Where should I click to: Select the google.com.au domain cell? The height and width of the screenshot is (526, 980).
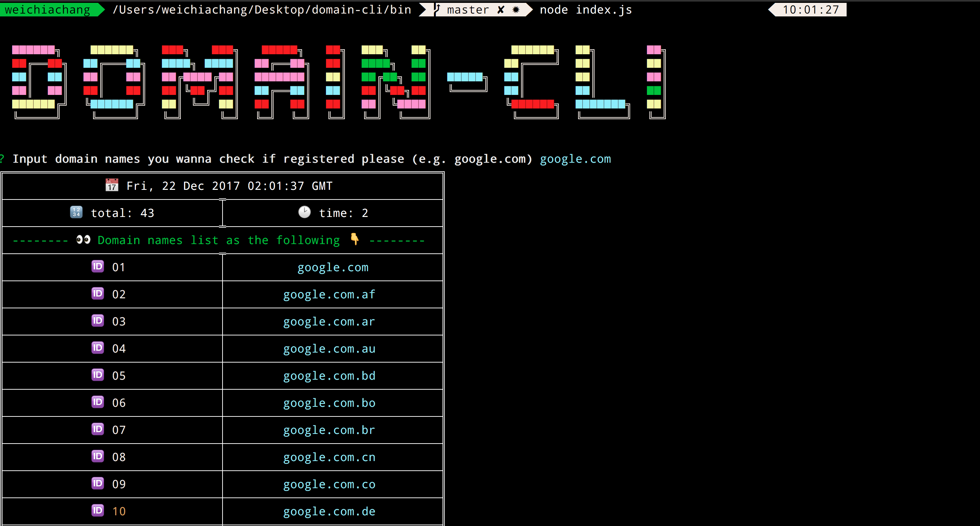pyautogui.click(x=333, y=349)
